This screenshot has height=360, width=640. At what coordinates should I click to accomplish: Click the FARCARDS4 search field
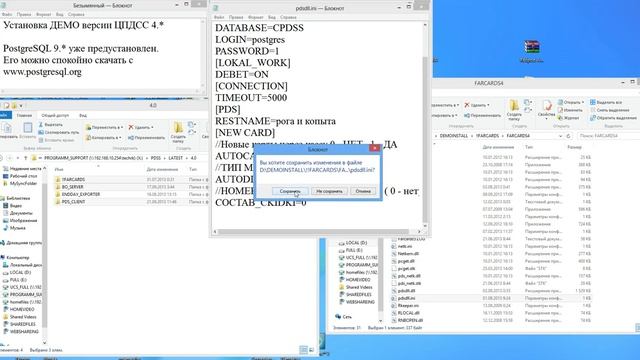(608, 136)
